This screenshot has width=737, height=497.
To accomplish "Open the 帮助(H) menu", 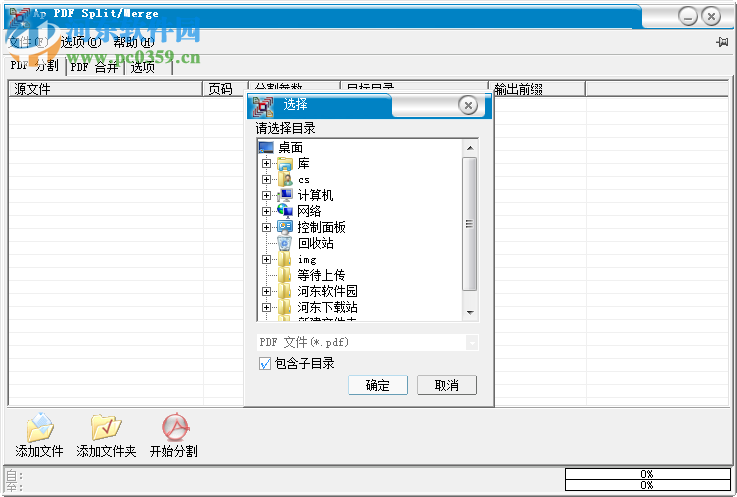I will pos(133,42).
